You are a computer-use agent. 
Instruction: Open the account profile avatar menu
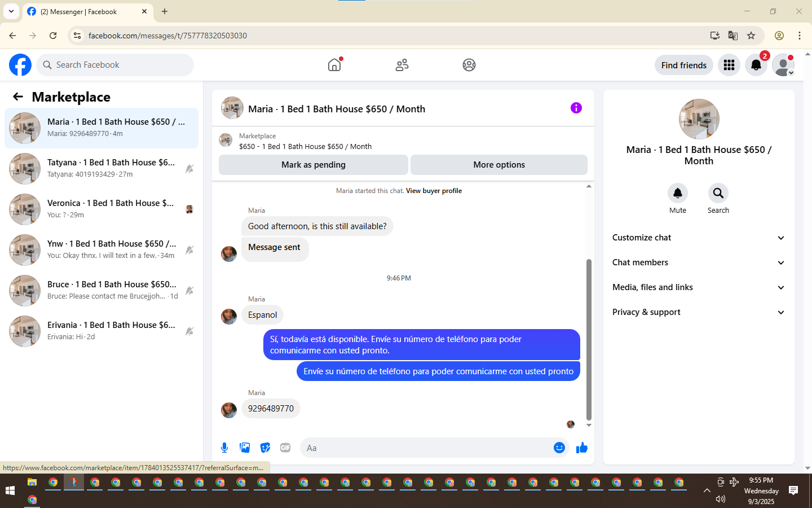click(x=783, y=65)
